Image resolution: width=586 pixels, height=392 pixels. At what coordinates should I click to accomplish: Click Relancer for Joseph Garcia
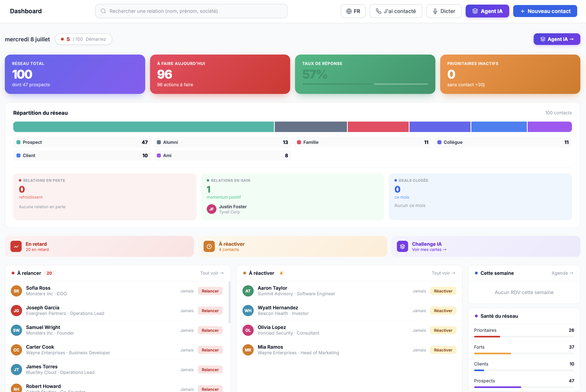210,311
